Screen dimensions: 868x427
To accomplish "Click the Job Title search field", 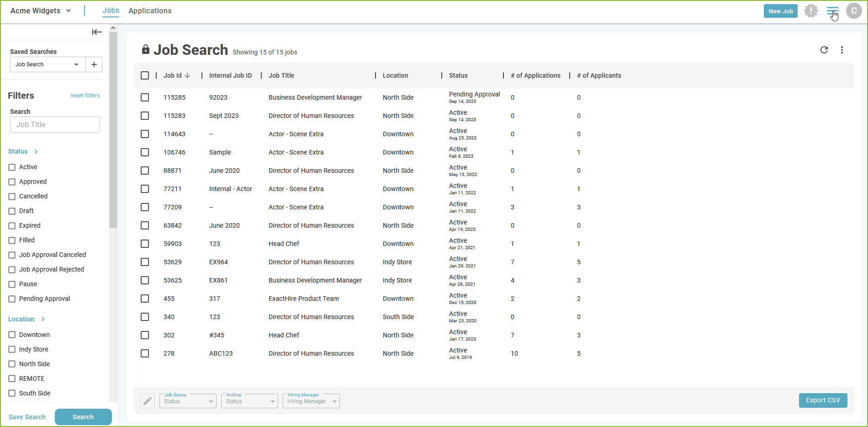I will [x=55, y=124].
